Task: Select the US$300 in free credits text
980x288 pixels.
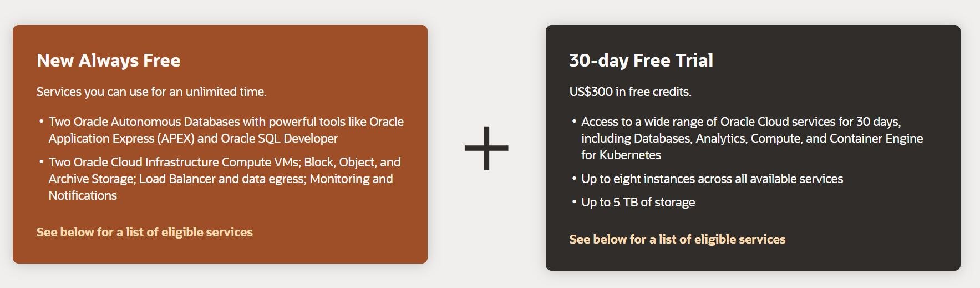Action: (x=631, y=92)
